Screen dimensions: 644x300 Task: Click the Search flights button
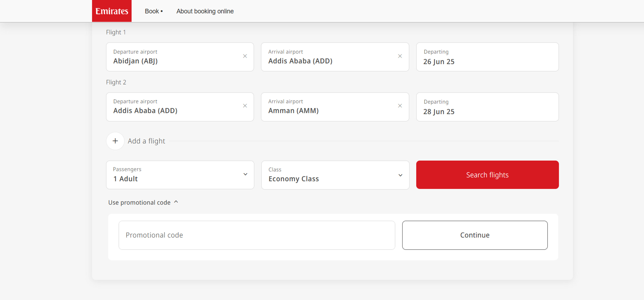click(487, 175)
